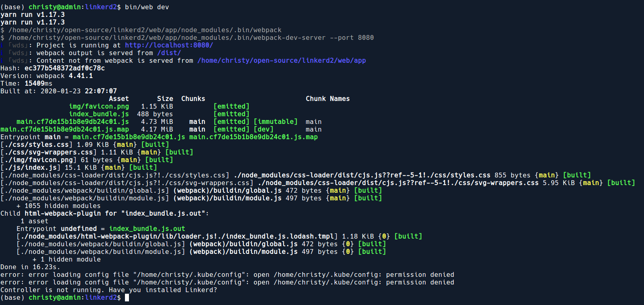Click the "+ 1055 hidden modules" line
644x305 pixels.
click(x=59, y=206)
